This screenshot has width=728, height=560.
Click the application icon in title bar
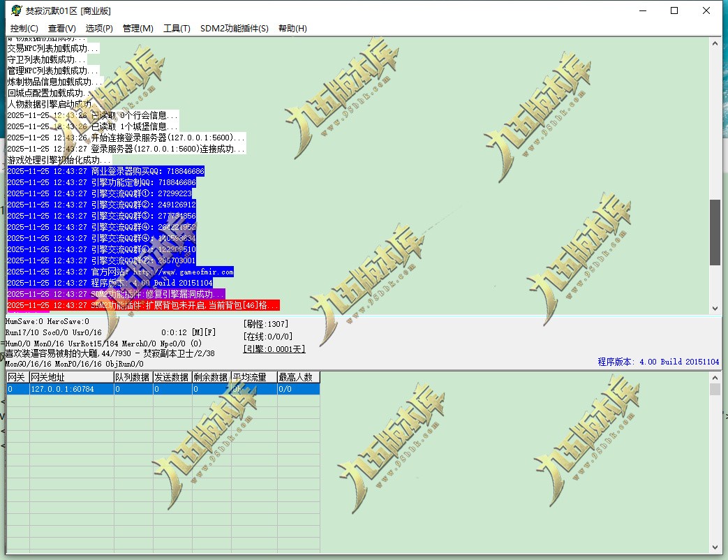16,10
